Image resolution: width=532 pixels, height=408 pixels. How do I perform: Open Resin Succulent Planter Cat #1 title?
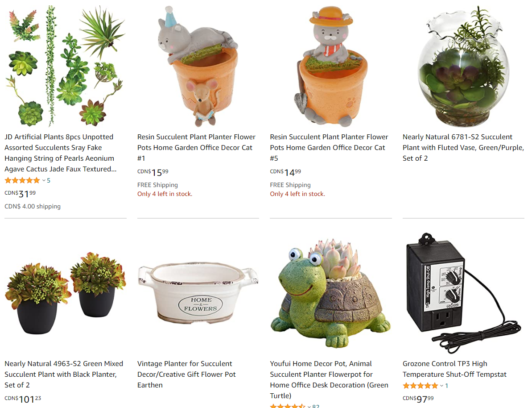point(197,147)
